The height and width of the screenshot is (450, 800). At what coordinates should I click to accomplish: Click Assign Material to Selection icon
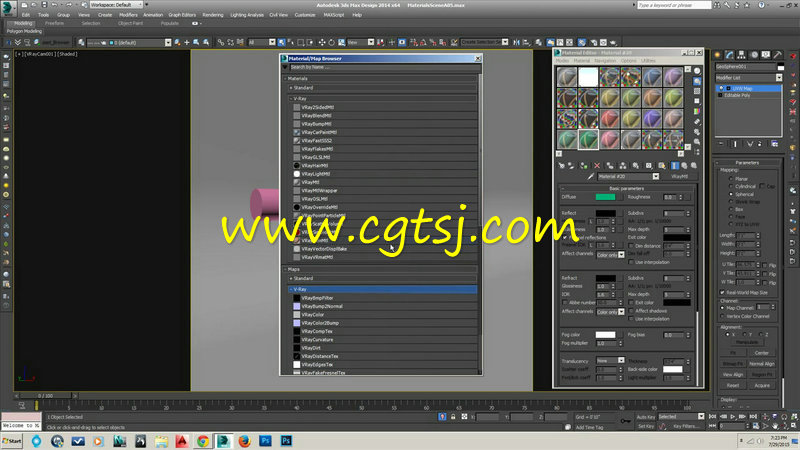584,166
